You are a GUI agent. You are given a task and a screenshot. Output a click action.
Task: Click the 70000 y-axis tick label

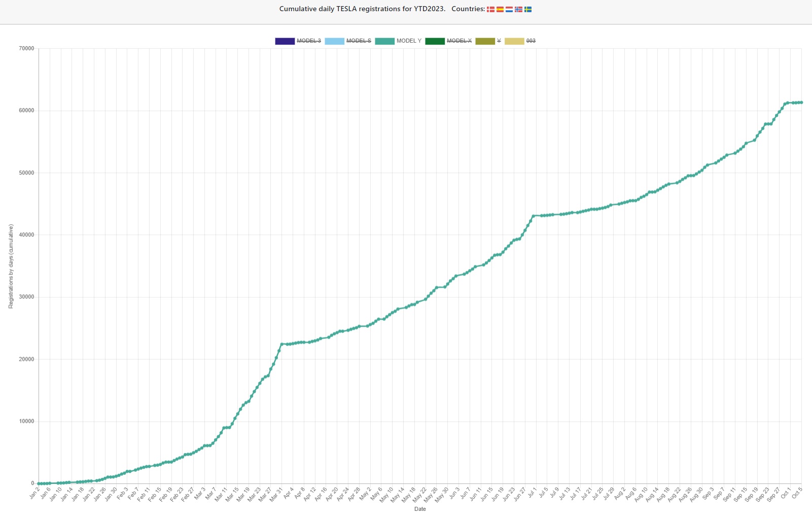point(26,49)
